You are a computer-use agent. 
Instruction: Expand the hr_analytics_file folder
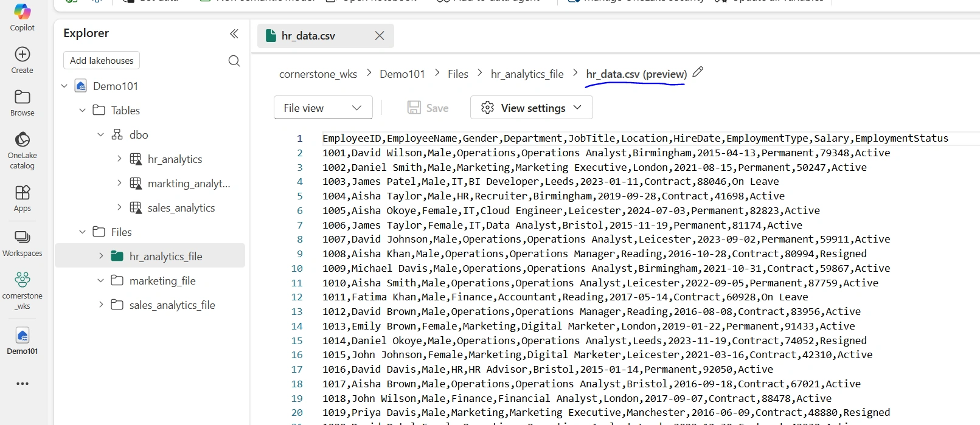(101, 256)
